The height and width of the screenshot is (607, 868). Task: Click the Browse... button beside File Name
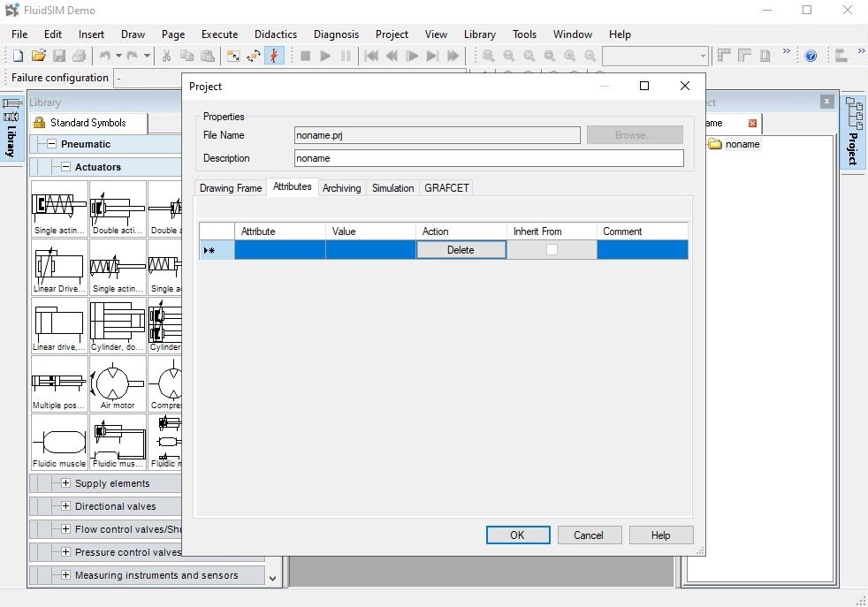coord(635,135)
